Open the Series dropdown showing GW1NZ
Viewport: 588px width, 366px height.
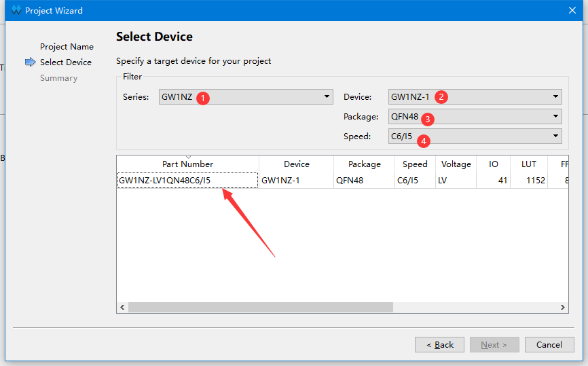(246, 96)
